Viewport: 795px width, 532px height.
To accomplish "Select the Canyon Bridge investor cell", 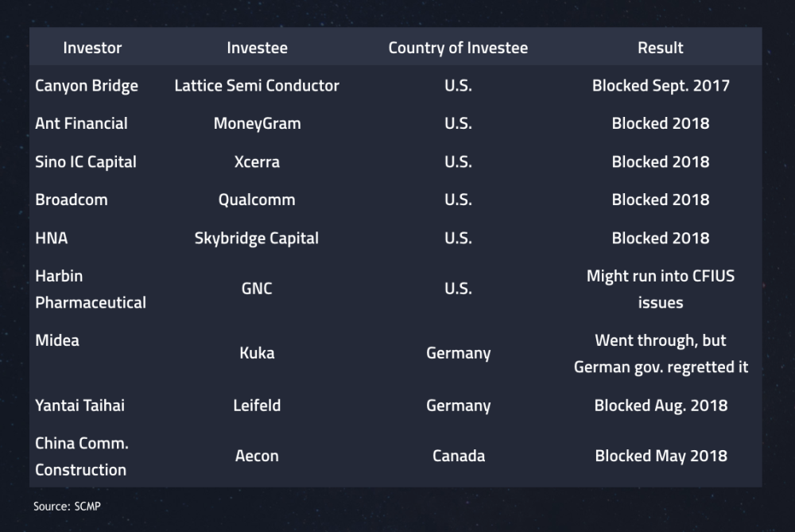I will [87, 86].
